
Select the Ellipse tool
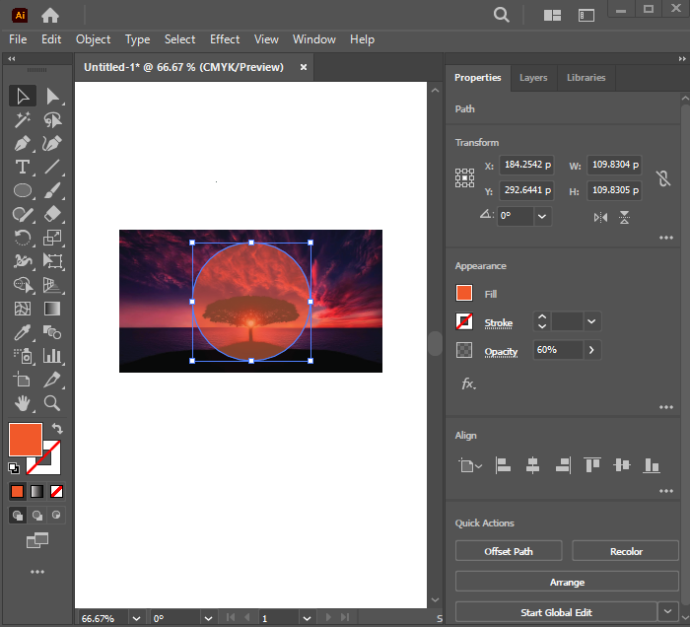click(x=22, y=191)
